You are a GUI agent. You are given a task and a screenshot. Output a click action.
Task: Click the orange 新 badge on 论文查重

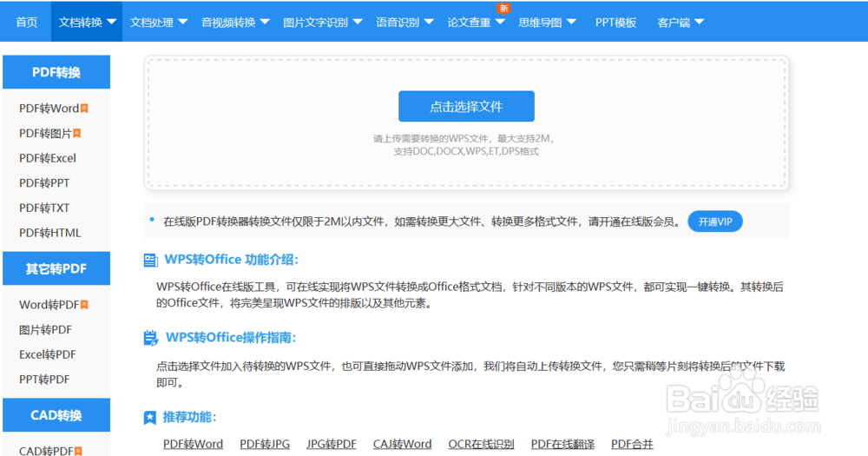tap(503, 9)
